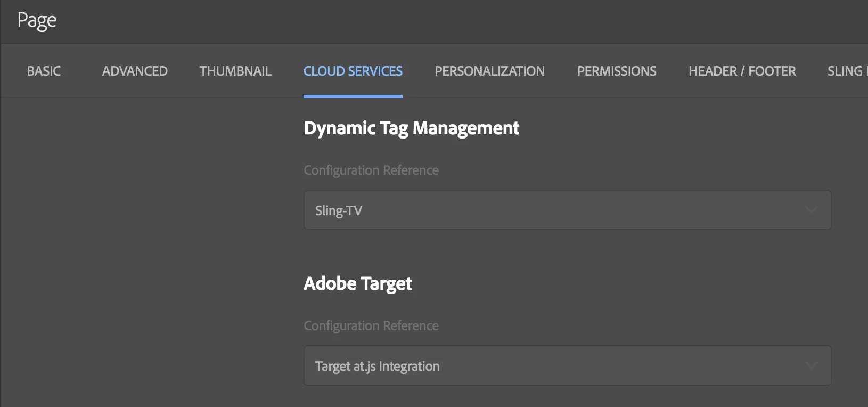Image resolution: width=868 pixels, height=407 pixels.
Task: Select the Cloud Services tab
Action: click(353, 71)
